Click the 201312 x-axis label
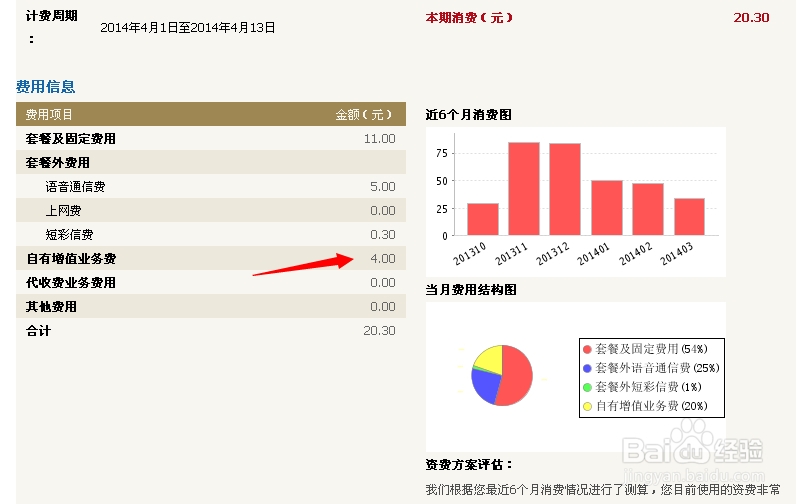This screenshot has width=811, height=504. (552, 254)
